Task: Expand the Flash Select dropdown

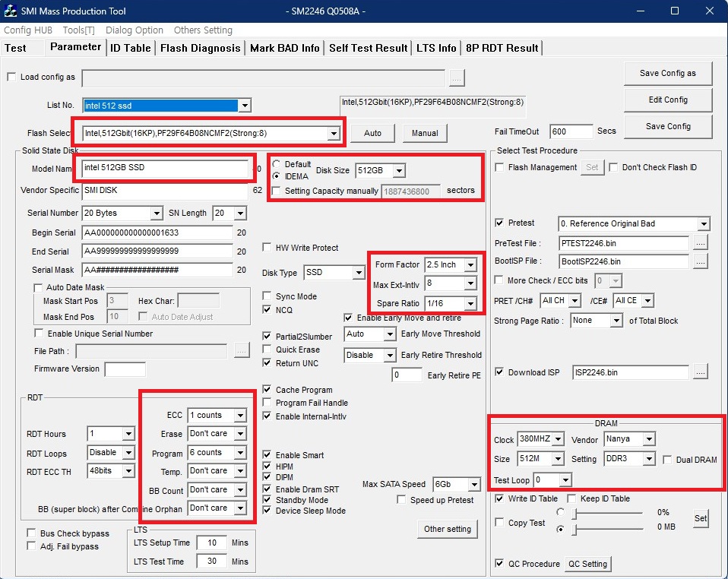Action: tap(334, 134)
